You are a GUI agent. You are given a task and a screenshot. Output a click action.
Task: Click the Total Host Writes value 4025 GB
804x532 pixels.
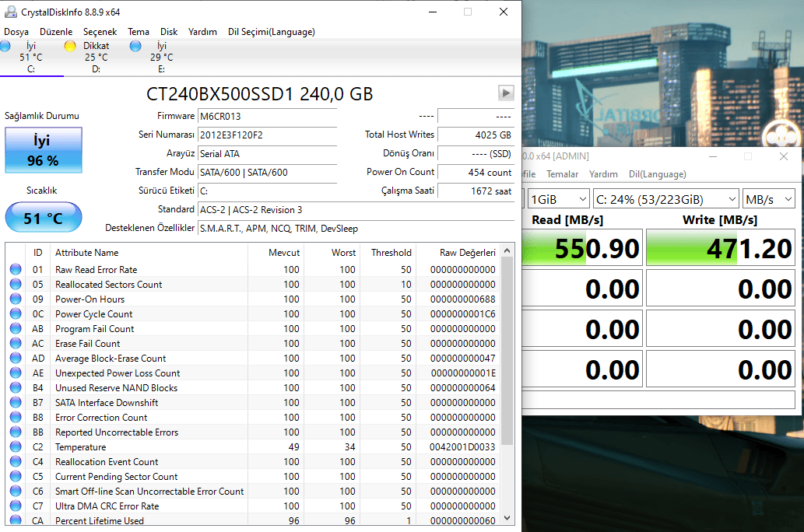pyautogui.click(x=476, y=135)
